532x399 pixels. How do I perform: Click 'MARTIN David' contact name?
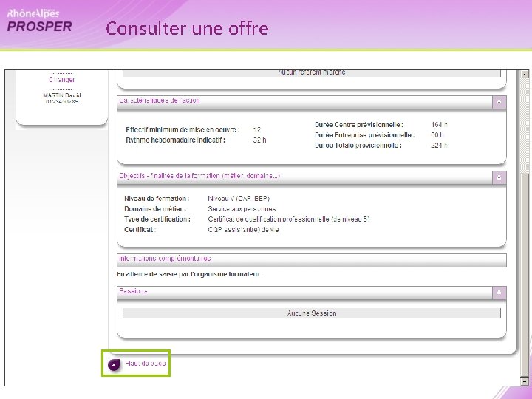[x=62, y=95]
